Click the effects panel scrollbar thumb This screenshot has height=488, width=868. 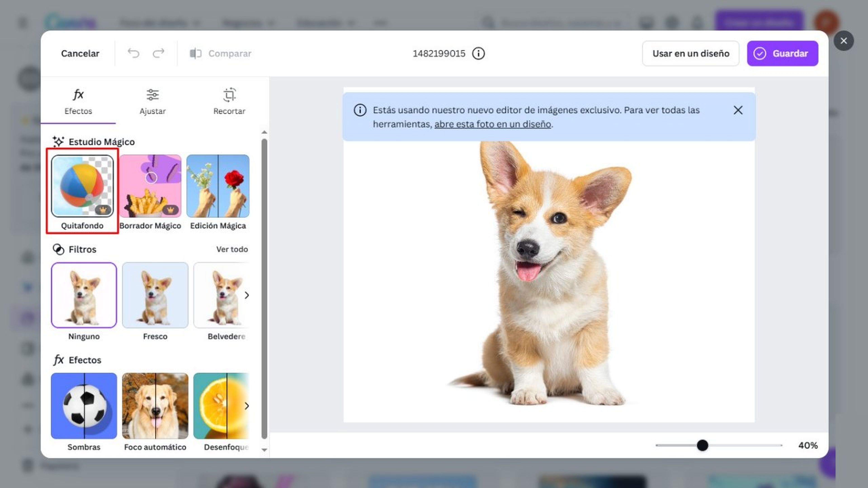(264, 289)
